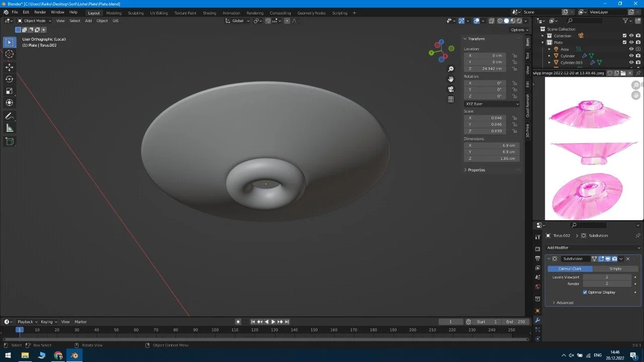Expand the Collection row in outliner
The image size is (644, 362).
click(543, 36)
